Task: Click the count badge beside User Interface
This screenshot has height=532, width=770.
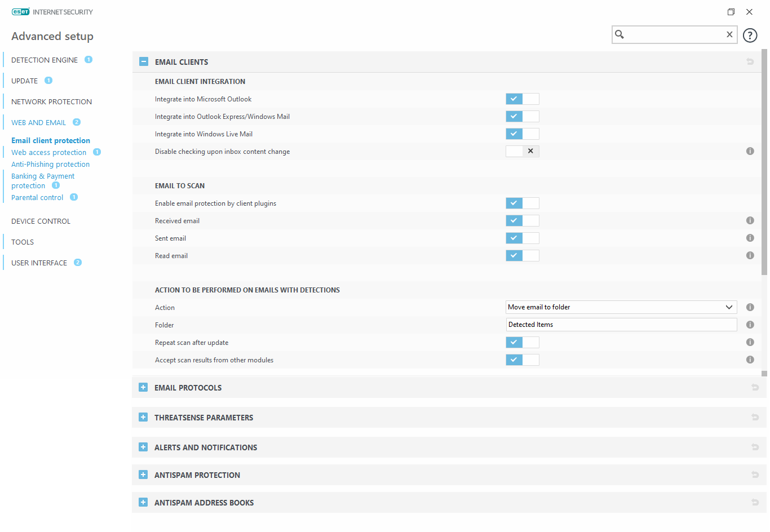Action: coord(78,263)
